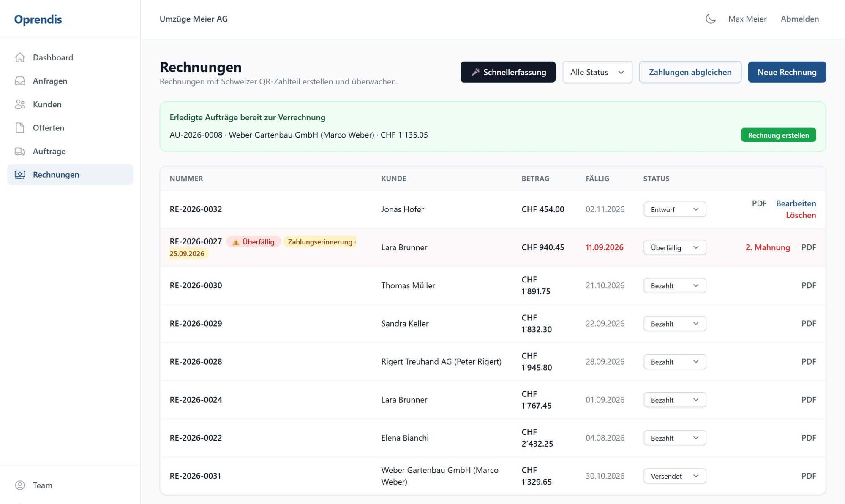
Task: Click the green Rechnung erstellen button
Action: (778, 135)
